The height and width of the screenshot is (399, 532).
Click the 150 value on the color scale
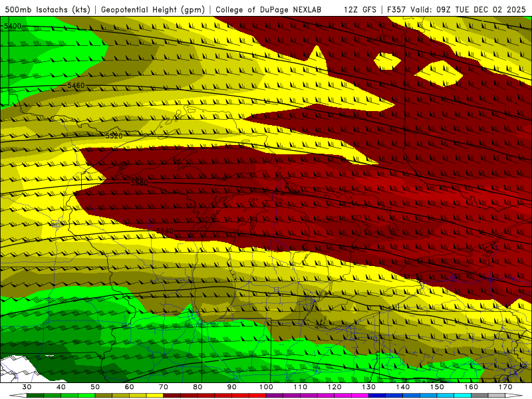coord(437,387)
